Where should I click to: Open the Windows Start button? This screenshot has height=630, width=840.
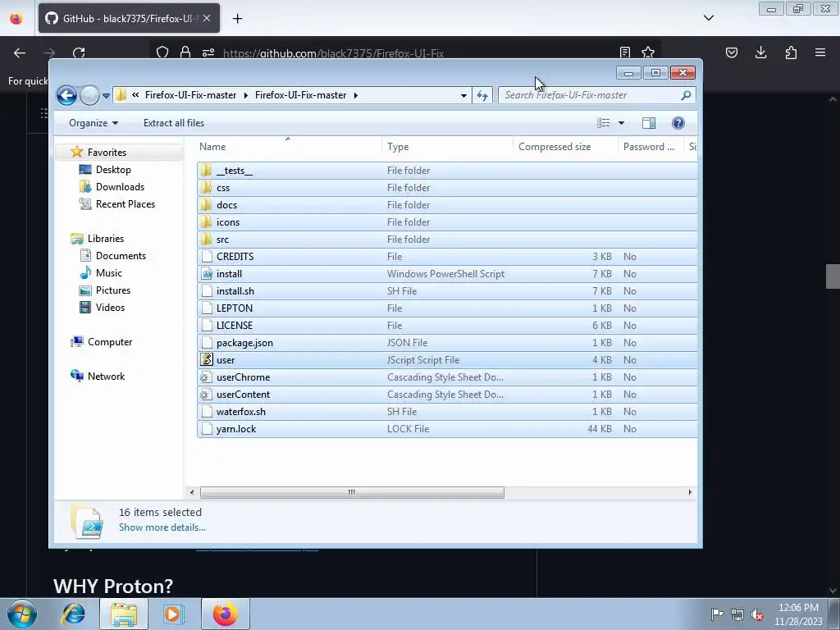point(22,614)
